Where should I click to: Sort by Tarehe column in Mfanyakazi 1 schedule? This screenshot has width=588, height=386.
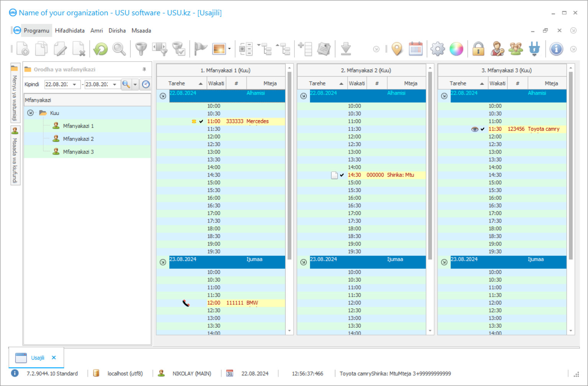(x=181, y=83)
